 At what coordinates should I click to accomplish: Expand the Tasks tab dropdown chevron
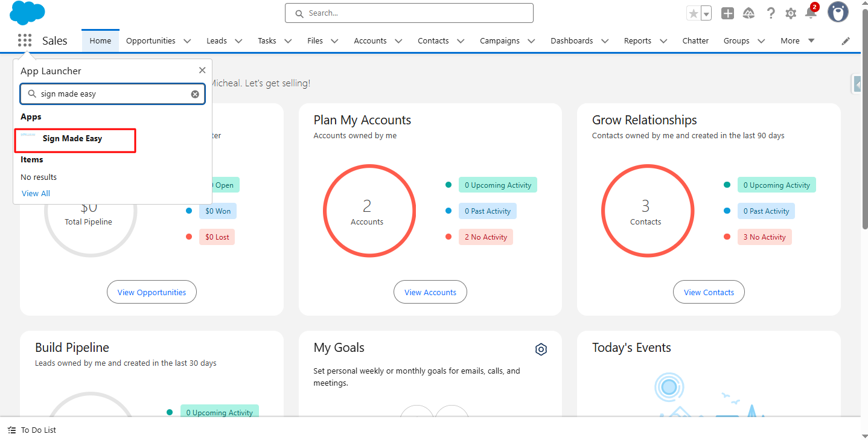tap(288, 41)
